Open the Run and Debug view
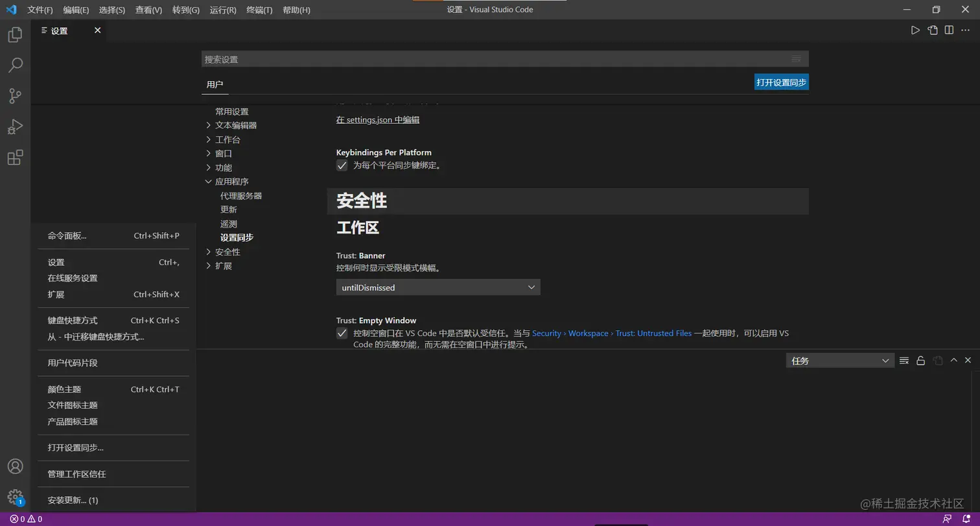 (15, 126)
